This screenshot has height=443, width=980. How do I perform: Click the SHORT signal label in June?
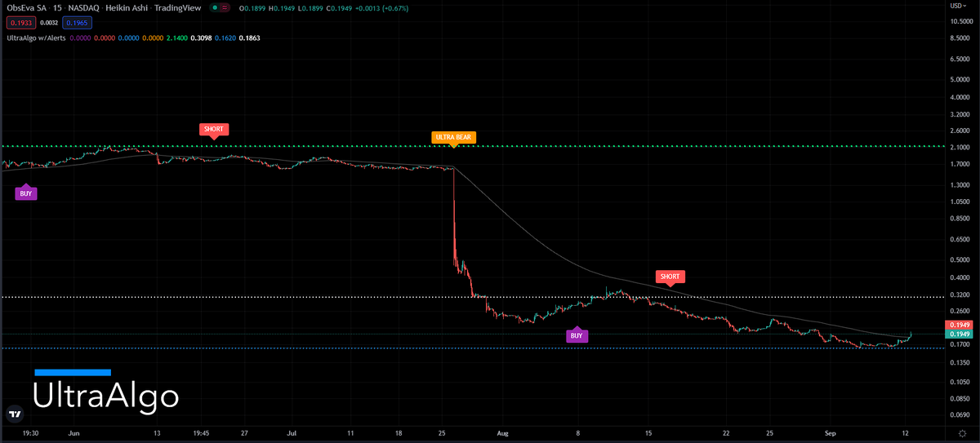[213, 129]
